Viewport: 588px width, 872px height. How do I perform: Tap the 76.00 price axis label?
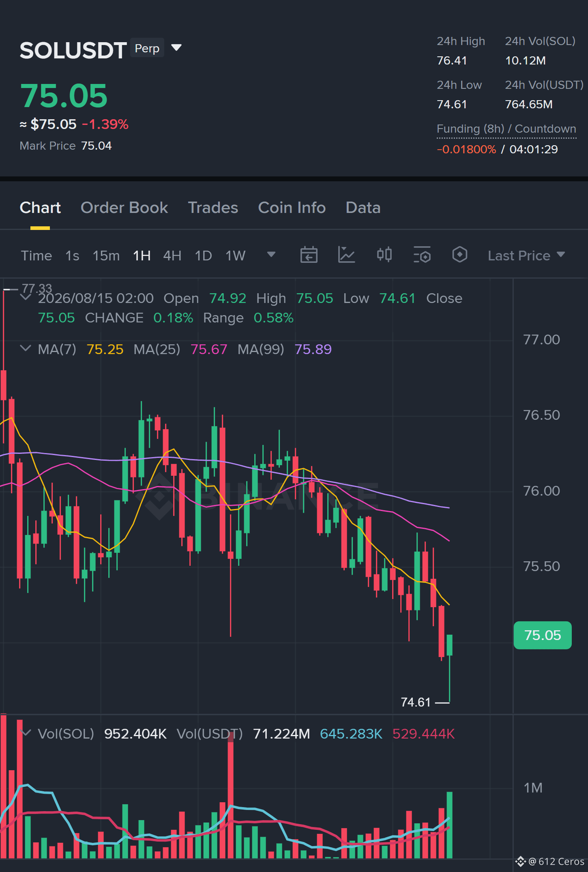click(x=541, y=491)
